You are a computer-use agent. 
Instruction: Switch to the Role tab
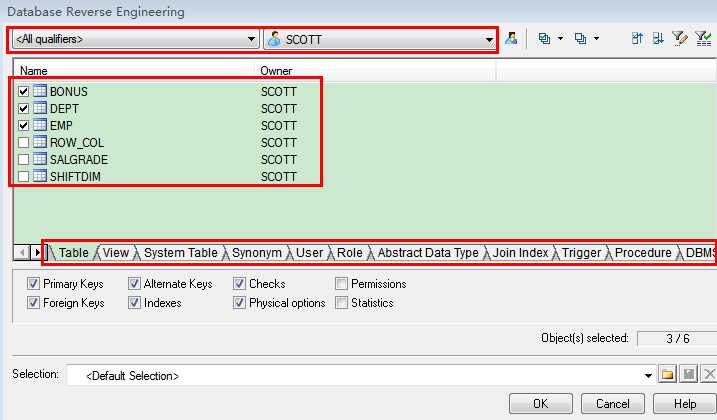349,253
